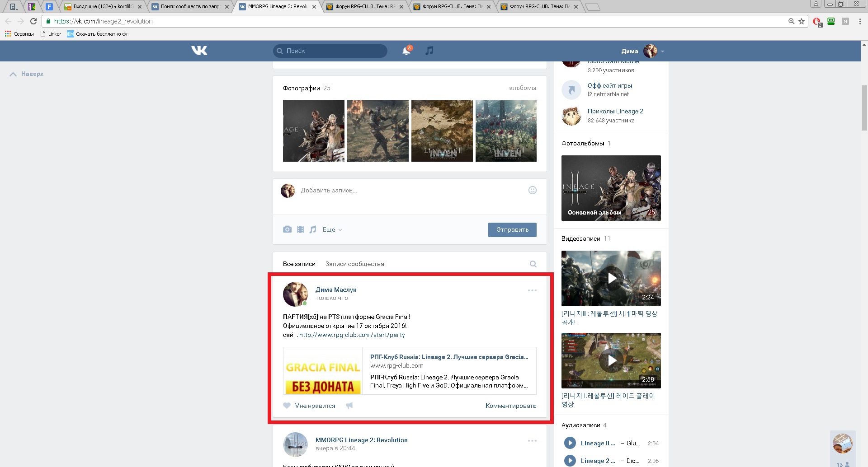Expand the profile menu arrow next to Дима
This screenshot has height=467, width=868.
click(662, 51)
